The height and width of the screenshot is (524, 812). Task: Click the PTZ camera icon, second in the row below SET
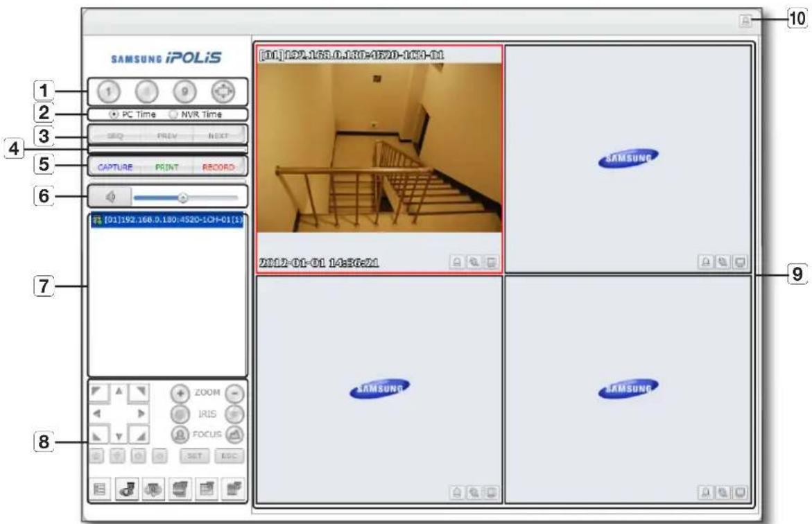(127, 489)
